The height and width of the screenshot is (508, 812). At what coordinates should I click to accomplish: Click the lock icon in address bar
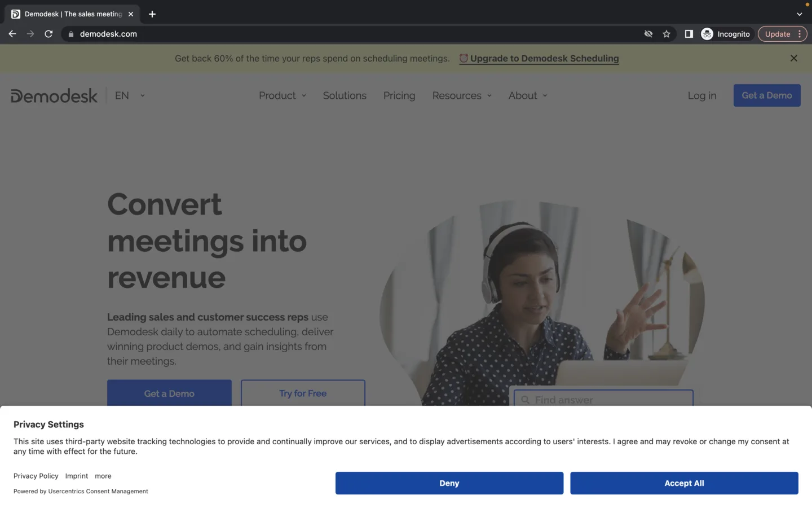71,34
